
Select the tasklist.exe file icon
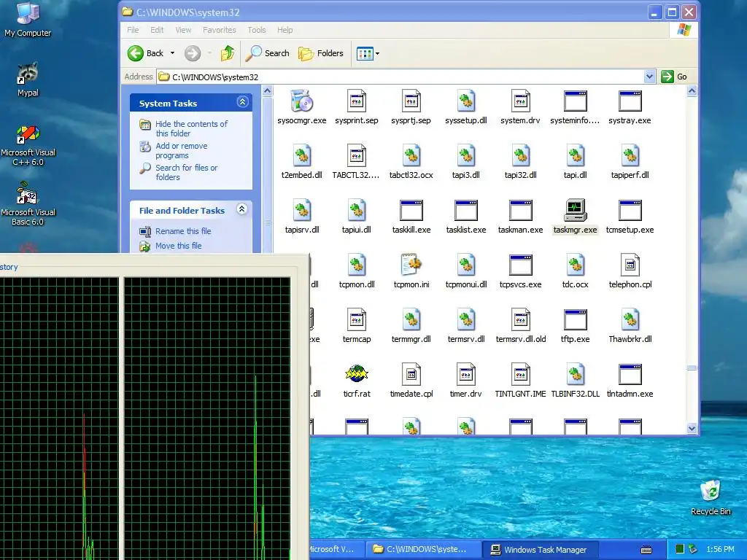click(x=466, y=211)
